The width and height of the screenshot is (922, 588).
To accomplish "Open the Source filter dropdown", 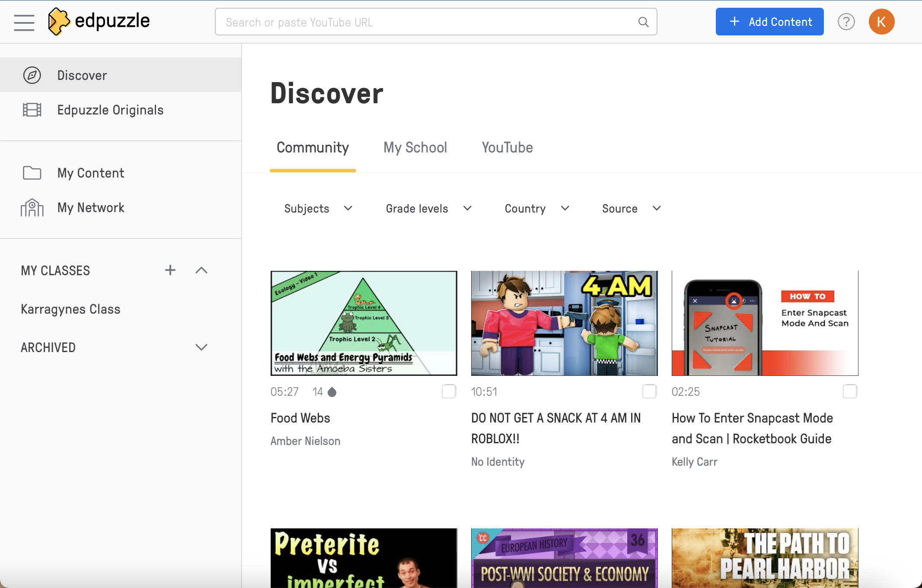I will click(x=632, y=209).
